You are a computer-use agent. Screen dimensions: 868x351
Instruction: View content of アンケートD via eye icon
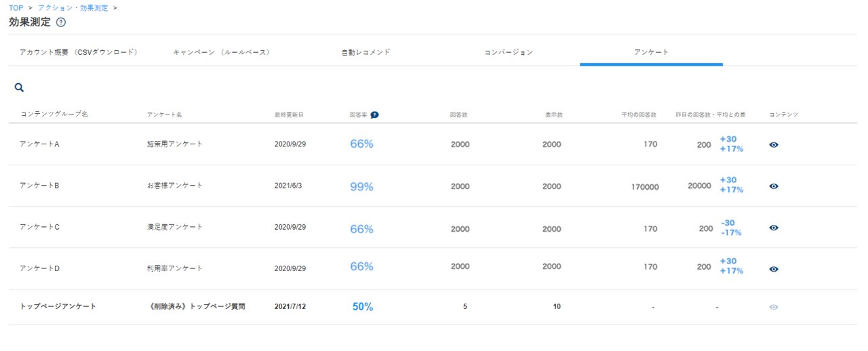click(774, 269)
